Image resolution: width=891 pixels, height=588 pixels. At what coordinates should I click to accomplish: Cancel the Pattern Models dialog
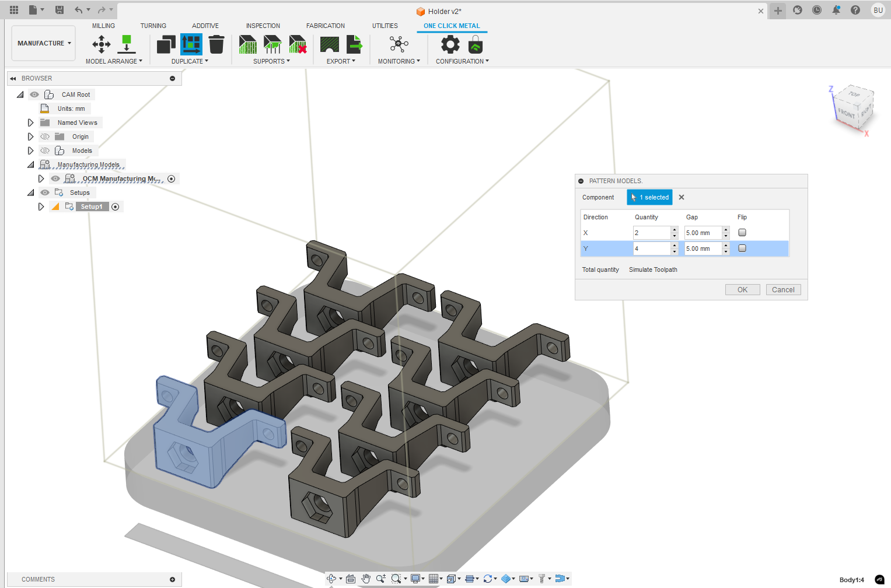783,290
